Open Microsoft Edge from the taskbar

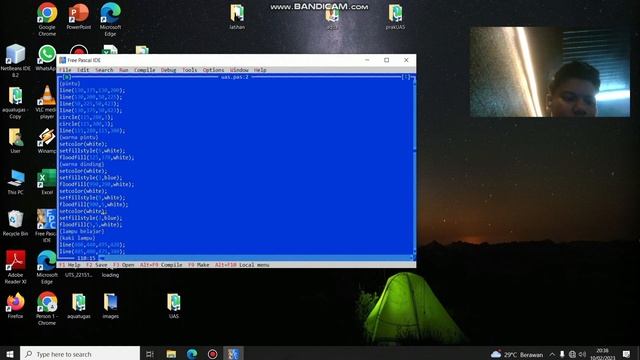tap(192, 354)
